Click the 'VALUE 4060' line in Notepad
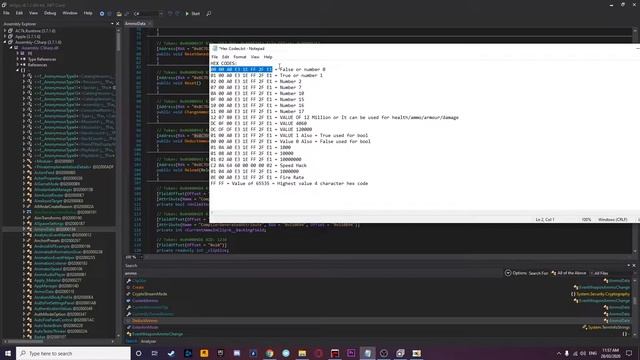 tap(258, 123)
